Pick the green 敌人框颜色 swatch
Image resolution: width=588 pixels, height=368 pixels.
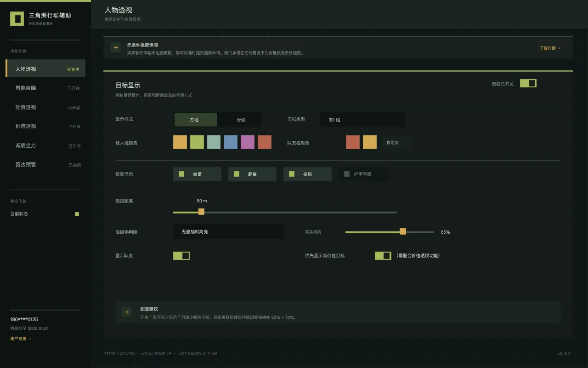pos(197,142)
